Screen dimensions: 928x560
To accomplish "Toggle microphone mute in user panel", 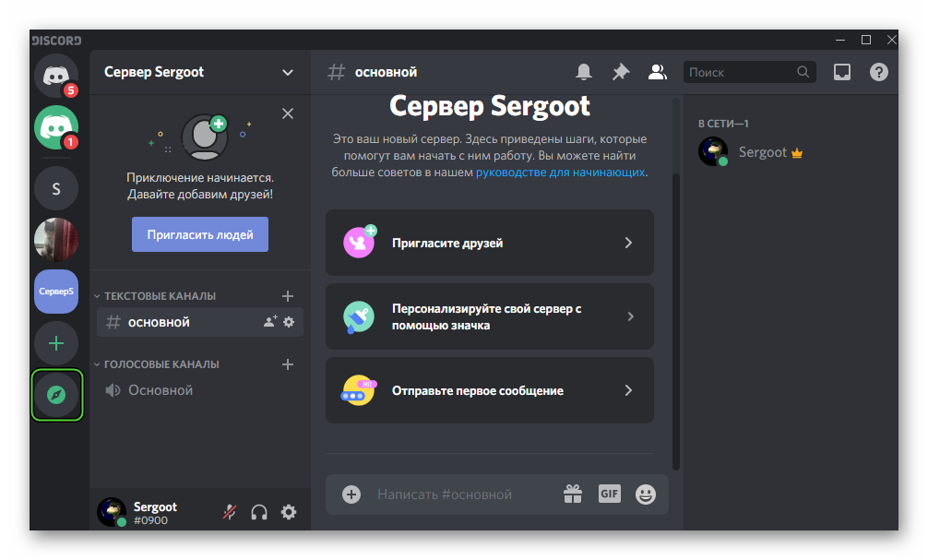I will 229,512.
